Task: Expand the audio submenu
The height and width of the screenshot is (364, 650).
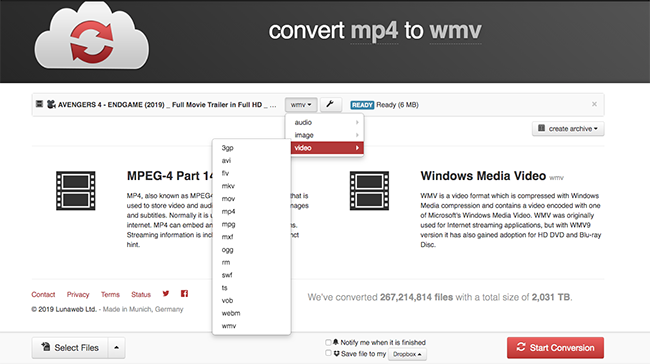Action: click(325, 122)
